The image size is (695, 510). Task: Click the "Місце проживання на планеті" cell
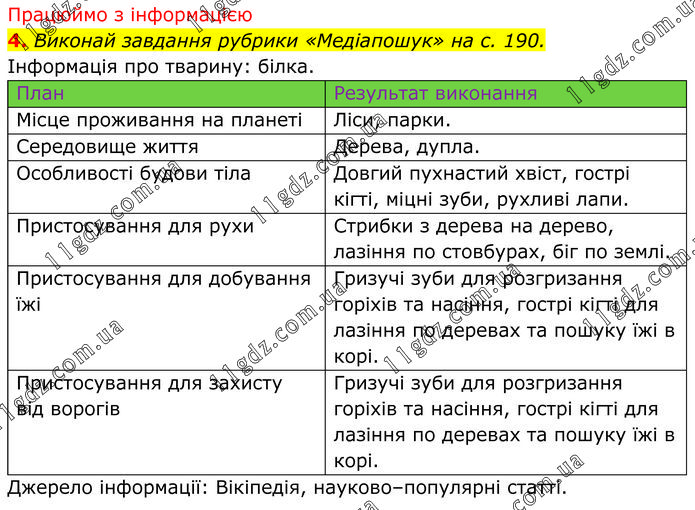pos(159,120)
